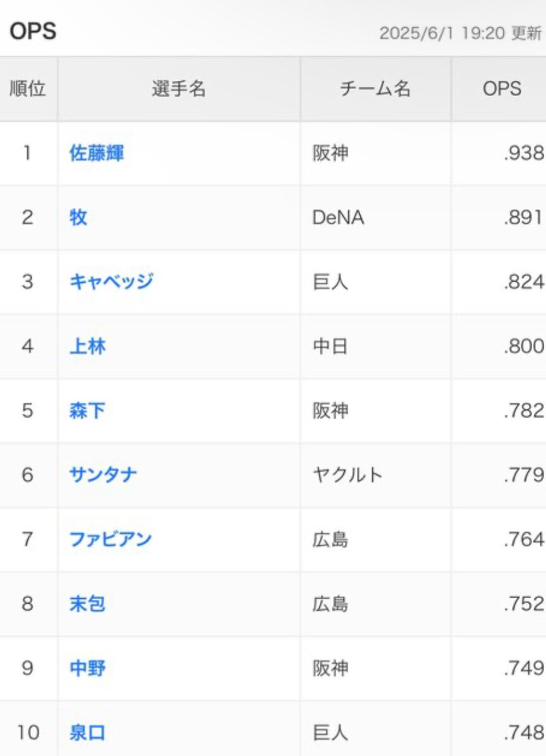Open player link 末包
The height and width of the screenshot is (756, 546).
[87, 604]
